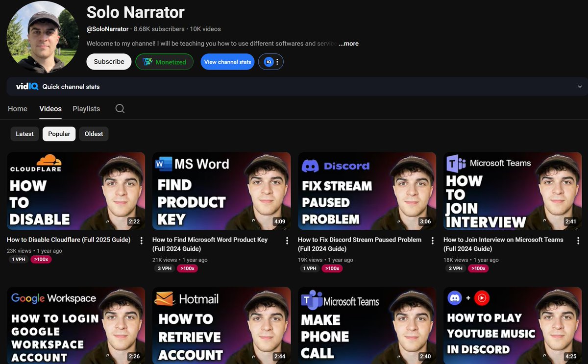Open Solo Narrator channel profile picture
The height and width of the screenshot is (364, 588).
click(43, 37)
